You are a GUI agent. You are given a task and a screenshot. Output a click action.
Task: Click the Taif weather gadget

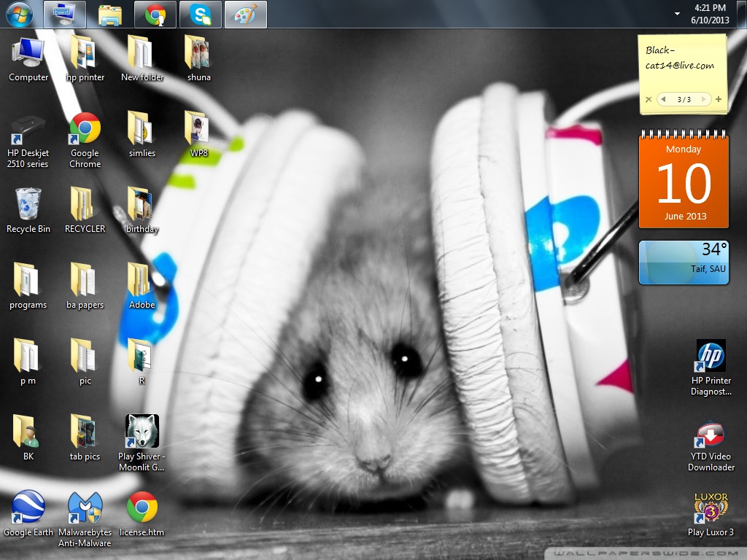coord(684,262)
